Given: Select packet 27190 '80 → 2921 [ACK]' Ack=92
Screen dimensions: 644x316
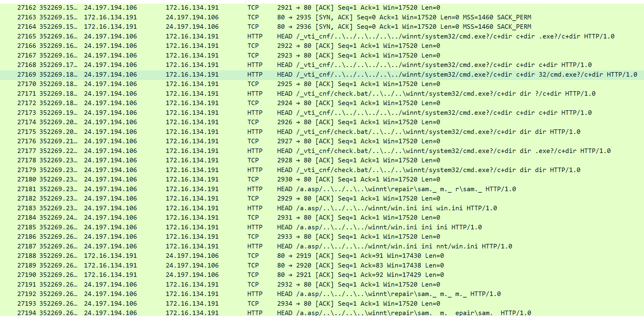Looking at the screenshot, I should (x=322, y=275).
